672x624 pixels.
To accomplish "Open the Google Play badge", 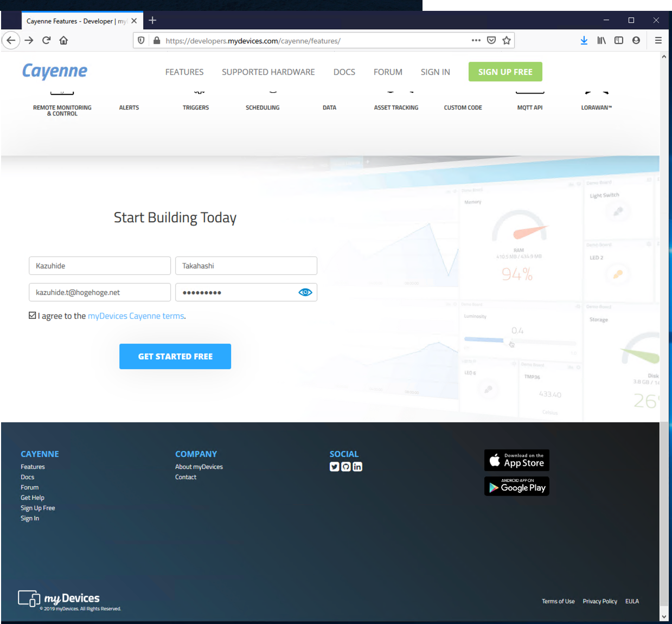I will tap(517, 486).
